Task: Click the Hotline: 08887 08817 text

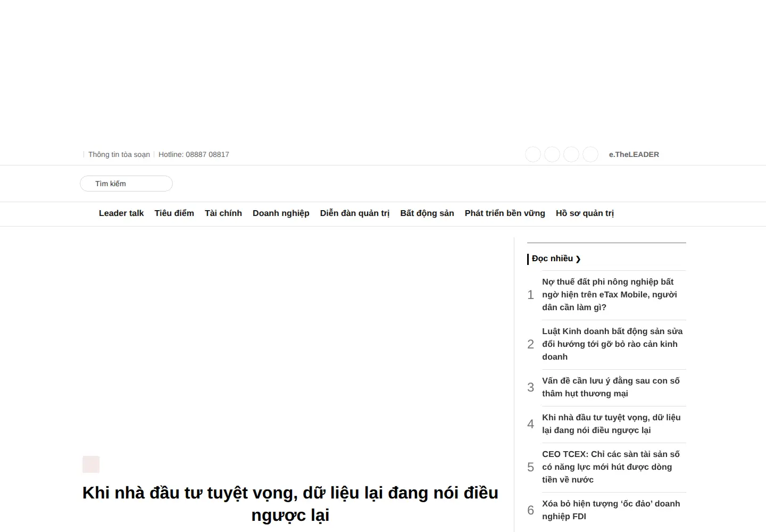Action: click(194, 154)
